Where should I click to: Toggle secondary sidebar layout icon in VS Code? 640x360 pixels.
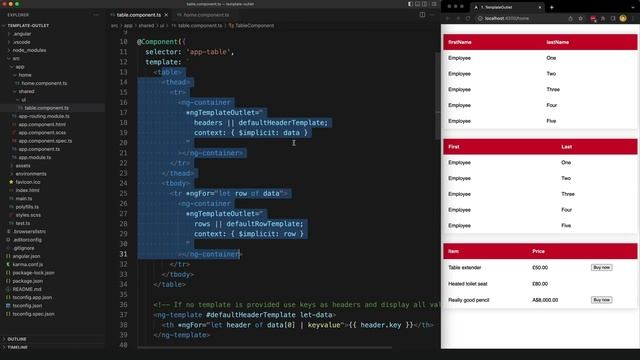pos(425,4)
